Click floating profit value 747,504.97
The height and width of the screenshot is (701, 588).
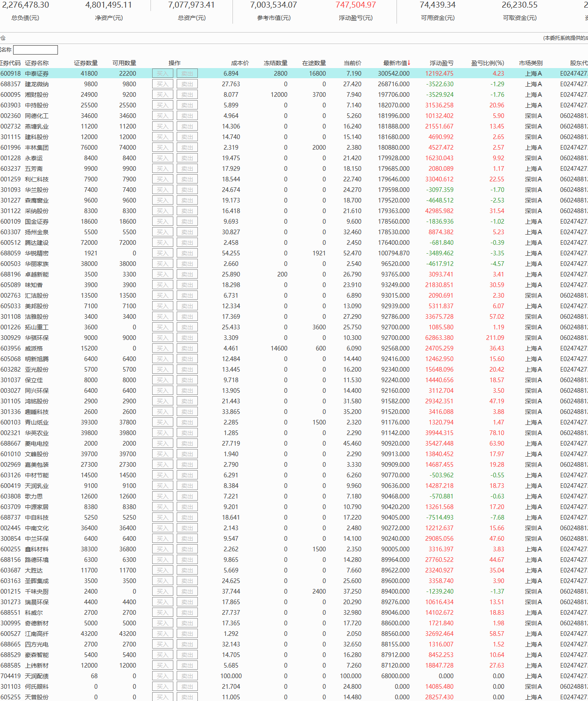click(x=356, y=5)
